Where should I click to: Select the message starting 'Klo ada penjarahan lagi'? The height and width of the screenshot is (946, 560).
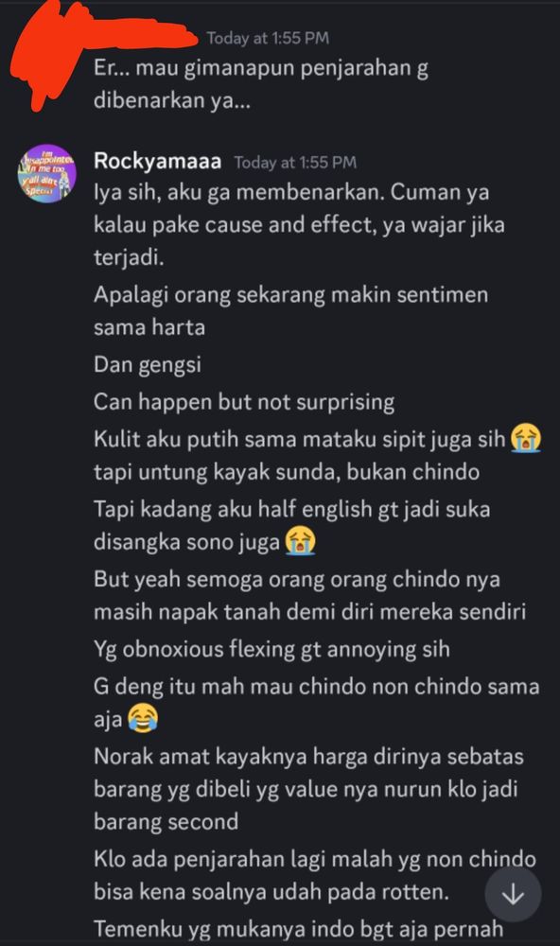coord(314,875)
